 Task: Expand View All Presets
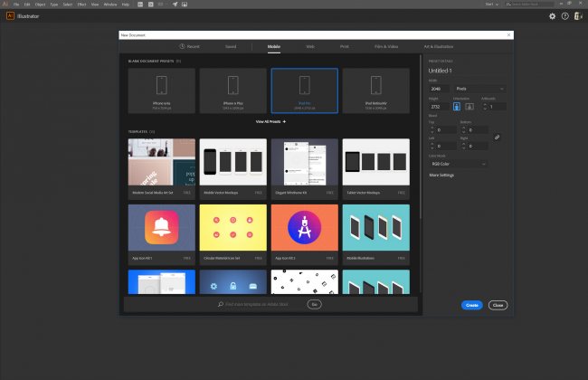(x=270, y=121)
